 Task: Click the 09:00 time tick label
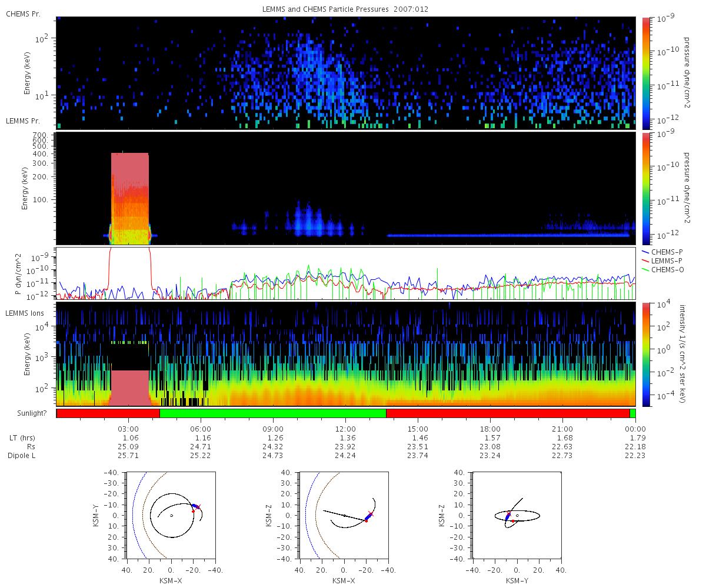[273, 429]
